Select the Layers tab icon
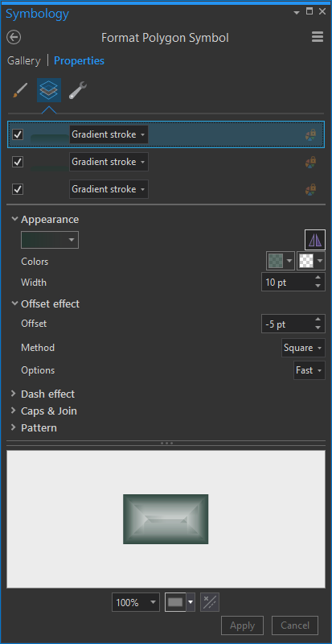This screenshot has height=644, width=332. [x=49, y=90]
